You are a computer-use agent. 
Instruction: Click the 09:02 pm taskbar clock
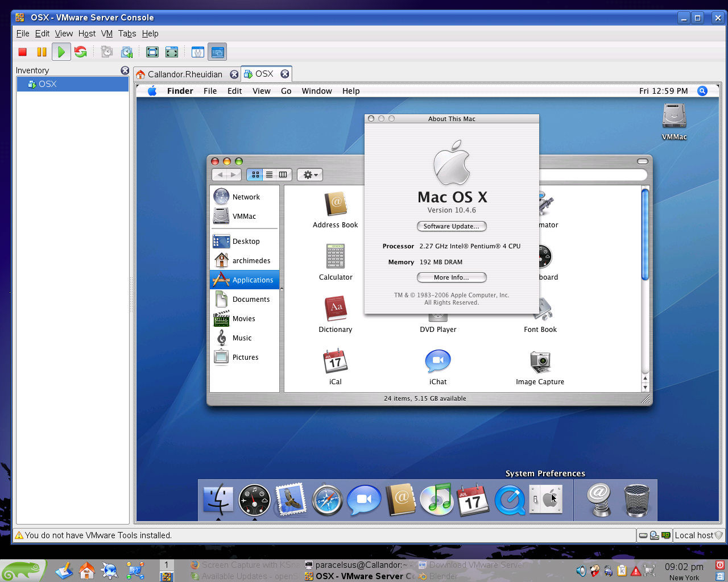point(684,567)
